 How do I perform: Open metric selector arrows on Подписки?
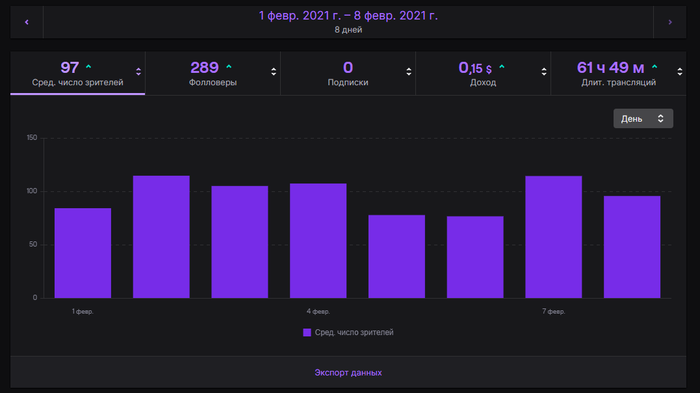coord(409,71)
